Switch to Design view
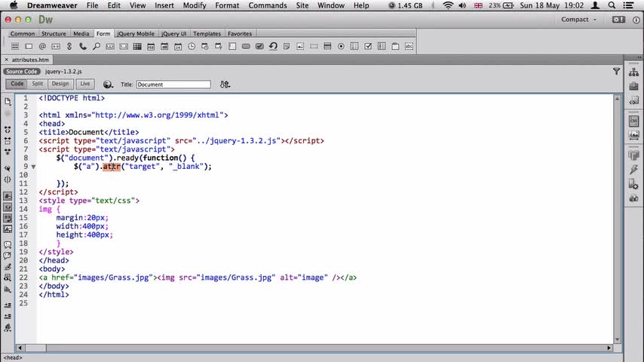 (60, 84)
